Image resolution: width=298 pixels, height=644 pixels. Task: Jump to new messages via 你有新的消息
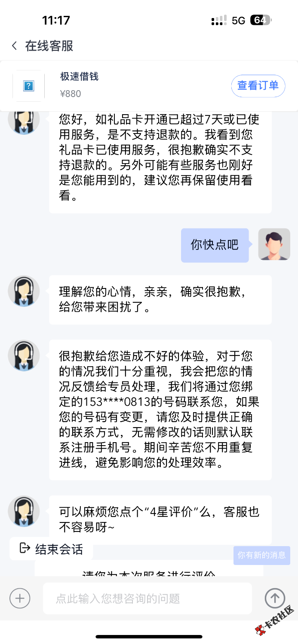pos(261,555)
